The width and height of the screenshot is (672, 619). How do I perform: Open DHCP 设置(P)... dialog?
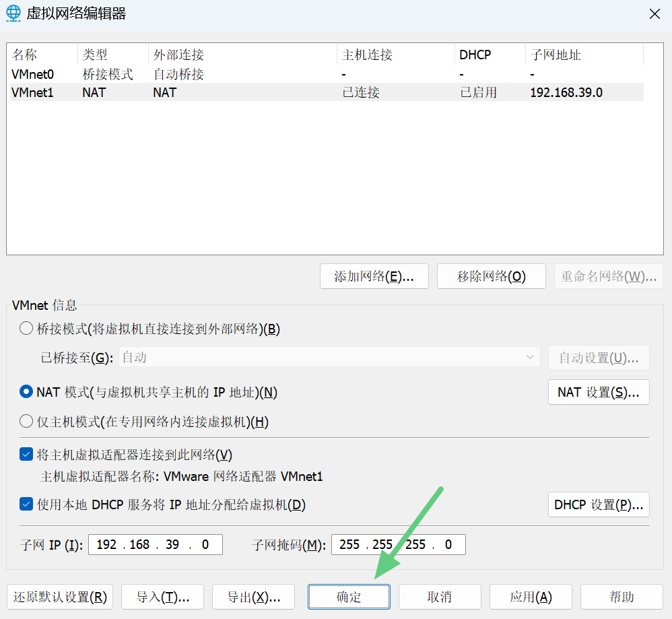[x=599, y=504]
